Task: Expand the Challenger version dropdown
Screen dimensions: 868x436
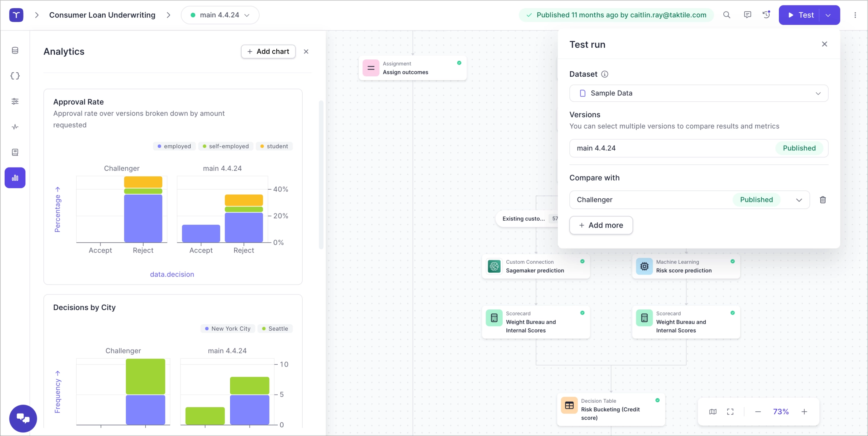Action: [x=799, y=200]
